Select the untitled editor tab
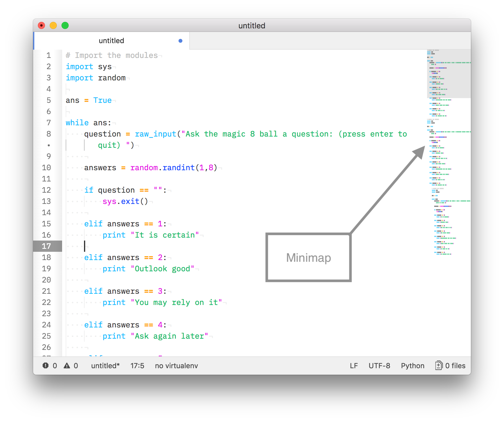 tap(112, 41)
